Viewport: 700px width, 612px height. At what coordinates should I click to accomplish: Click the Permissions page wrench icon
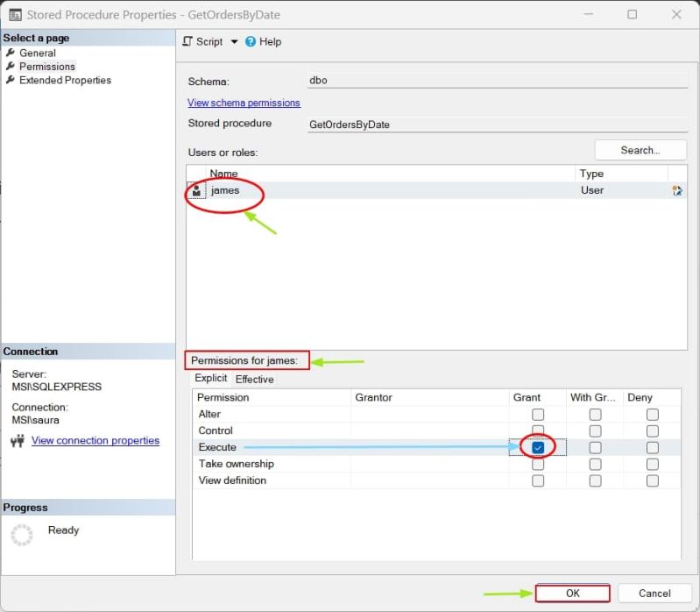(11, 67)
